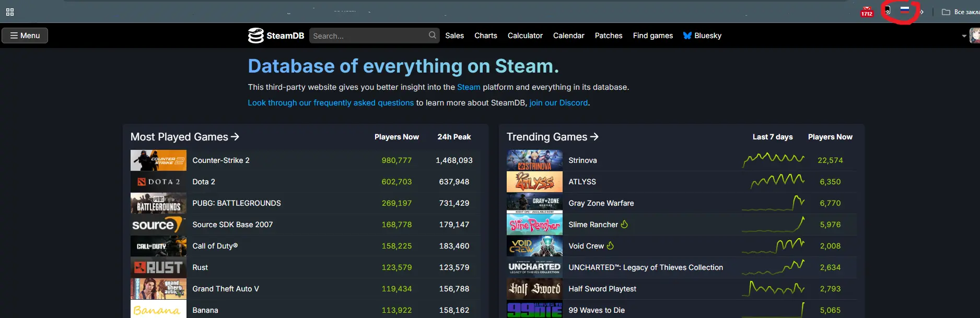Open the Calculator menu item
980x318 pixels.
525,36
